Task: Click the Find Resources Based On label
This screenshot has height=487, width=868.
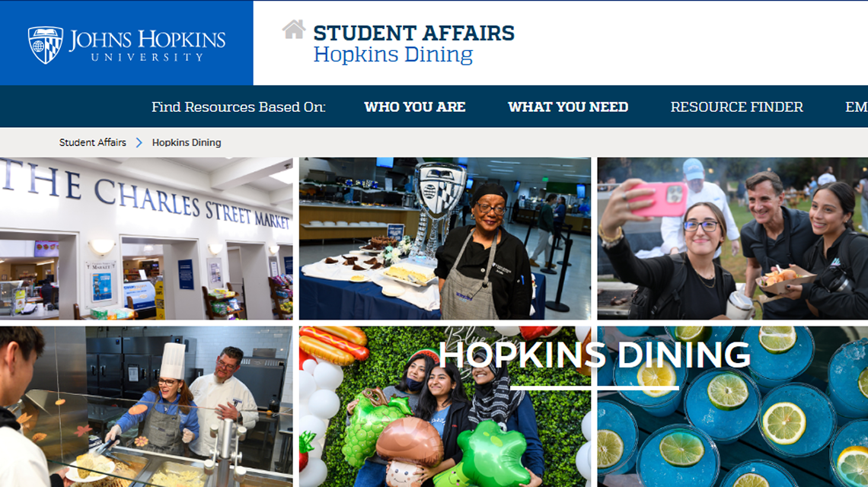Action: coord(238,107)
